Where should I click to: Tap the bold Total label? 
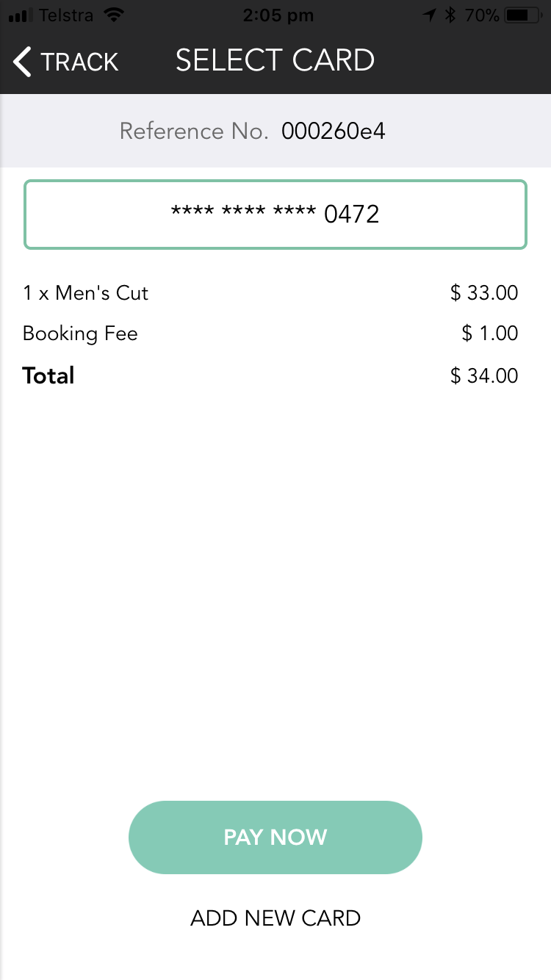(48, 376)
